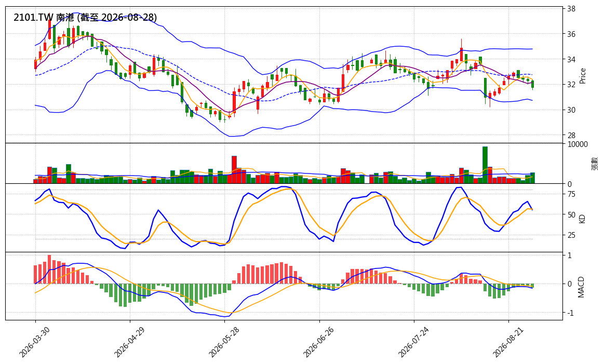This screenshot has width=604, height=364.
Task: Click date label 2026-04-29 on x-axis
Action: coord(128,342)
